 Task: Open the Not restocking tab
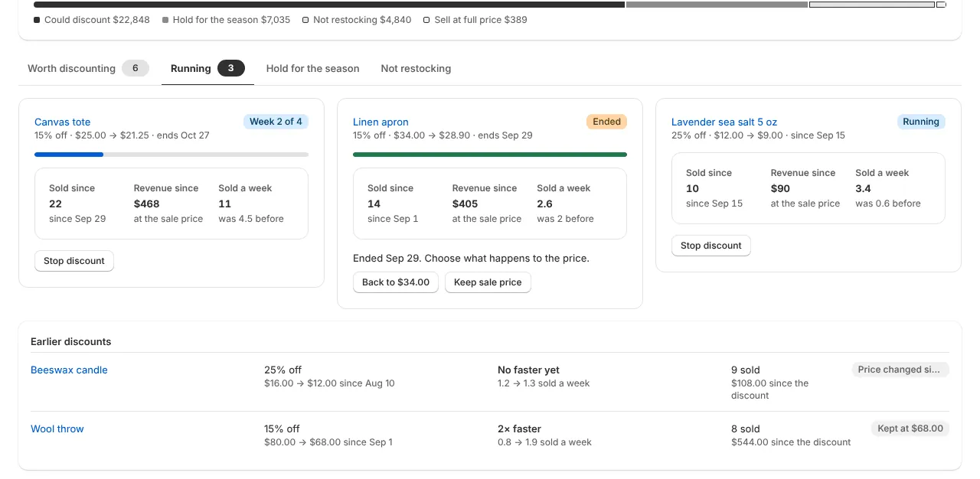point(416,68)
